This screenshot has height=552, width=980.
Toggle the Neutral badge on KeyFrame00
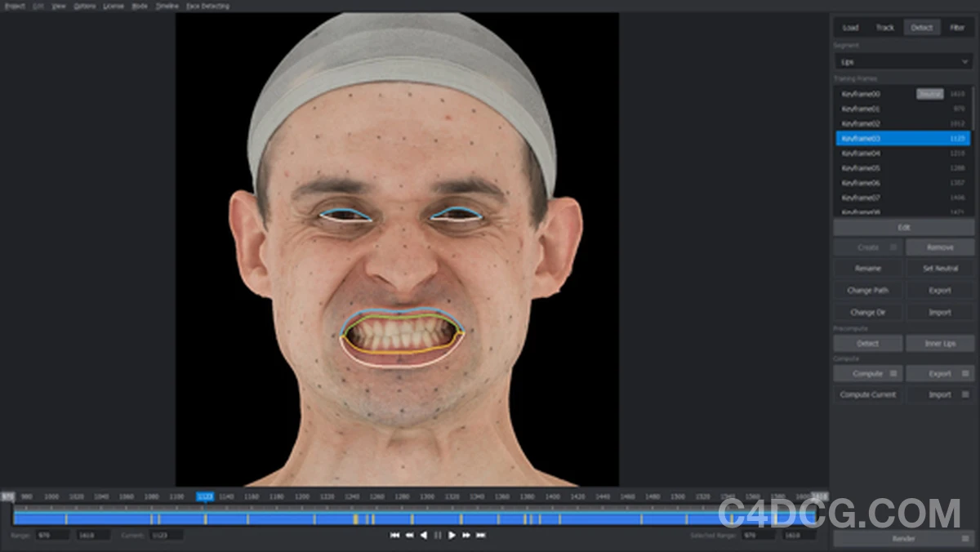click(x=929, y=93)
